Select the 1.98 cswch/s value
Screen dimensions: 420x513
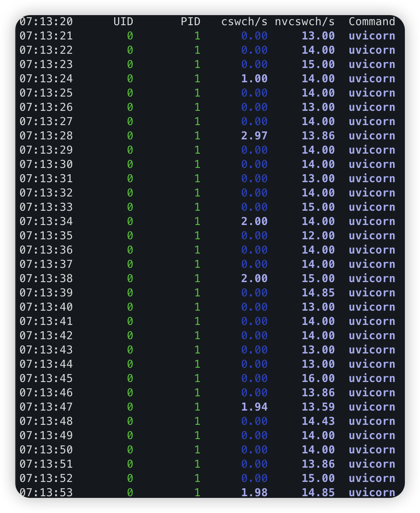point(254,493)
